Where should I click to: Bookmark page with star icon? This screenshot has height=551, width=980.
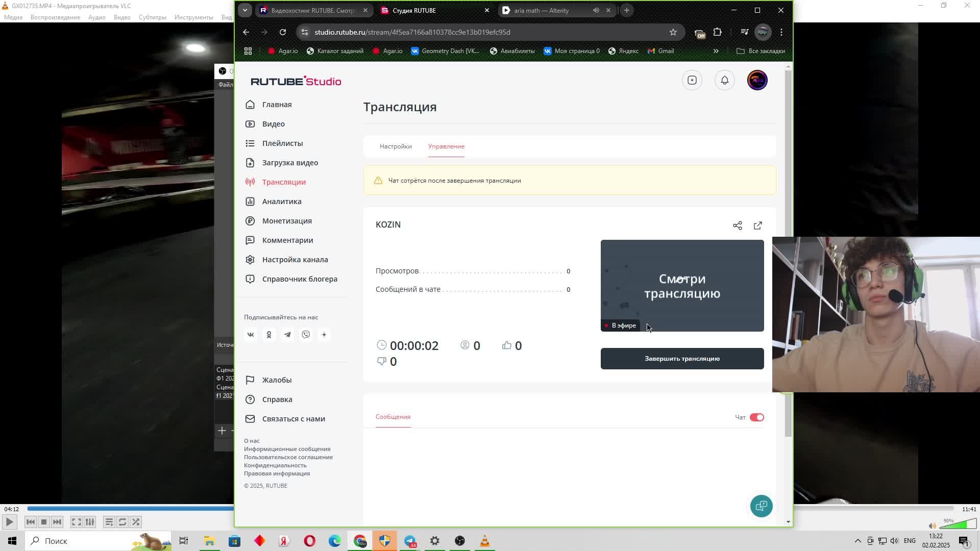(673, 32)
